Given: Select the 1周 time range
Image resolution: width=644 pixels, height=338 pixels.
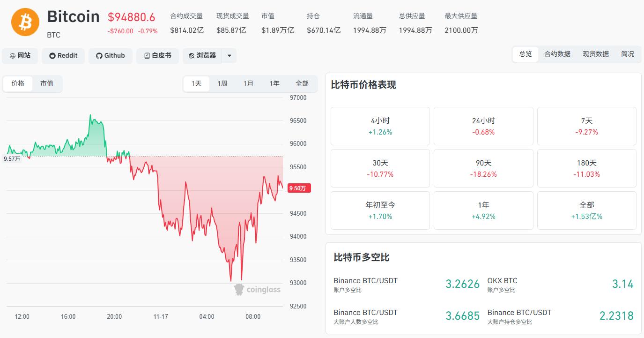Looking at the screenshot, I should point(222,83).
